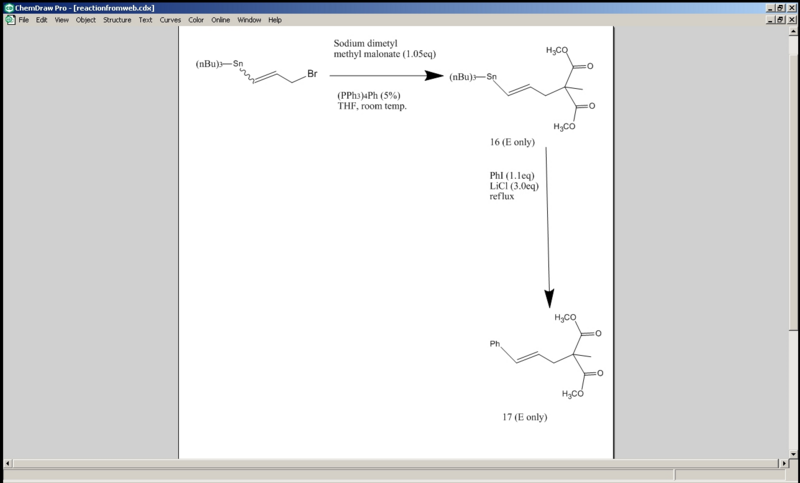The image size is (800, 483).
Task: Select the '16 (E only)' compound label
Action: (x=512, y=142)
